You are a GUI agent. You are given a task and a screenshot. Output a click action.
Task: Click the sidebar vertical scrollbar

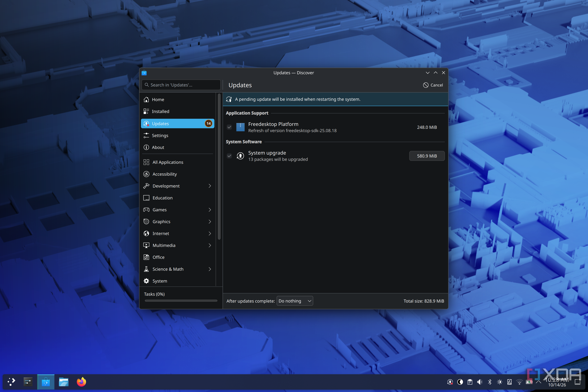pyautogui.click(x=219, y=166)
